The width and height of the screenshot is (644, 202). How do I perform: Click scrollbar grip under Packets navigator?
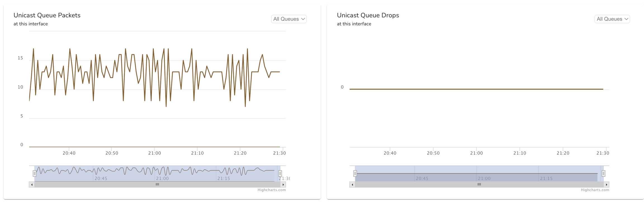pyautogui.click(x=157, y=184)
